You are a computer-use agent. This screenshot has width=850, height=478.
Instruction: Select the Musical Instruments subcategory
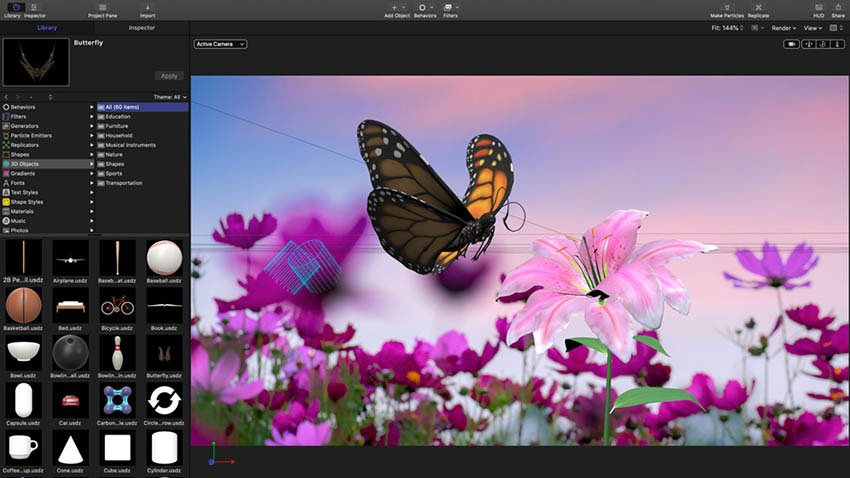(x=130, y=145)
